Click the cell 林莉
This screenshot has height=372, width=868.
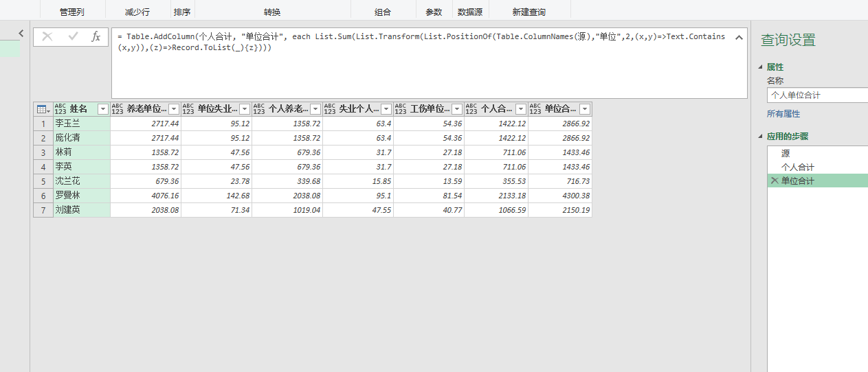[x=81, y=152]
